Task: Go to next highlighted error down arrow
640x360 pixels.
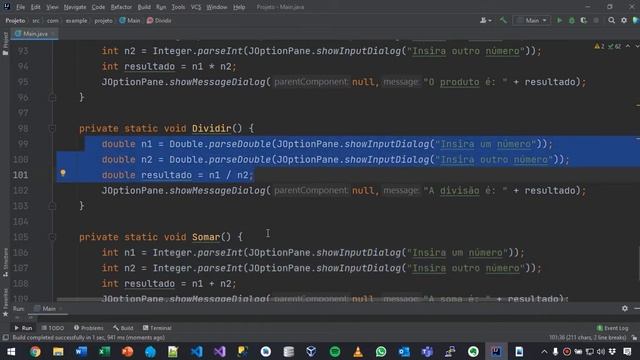Action: tap(637, 47)
